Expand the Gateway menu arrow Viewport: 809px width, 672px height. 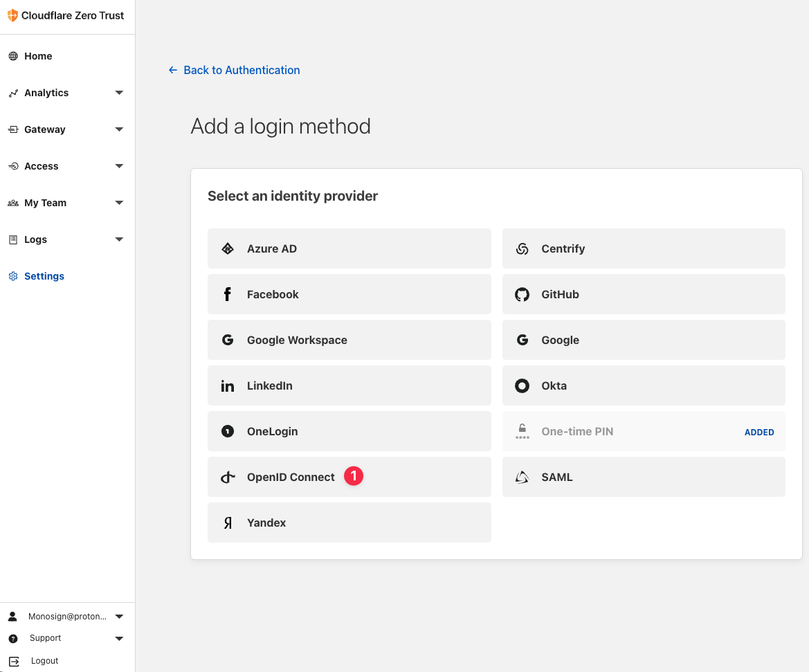(119, 129)
